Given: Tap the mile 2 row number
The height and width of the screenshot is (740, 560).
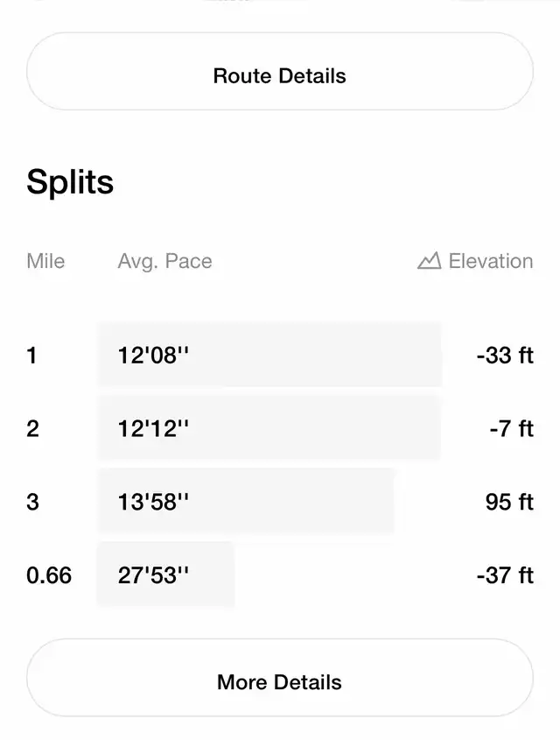Looking at the screenshot, I should point(33,428).
